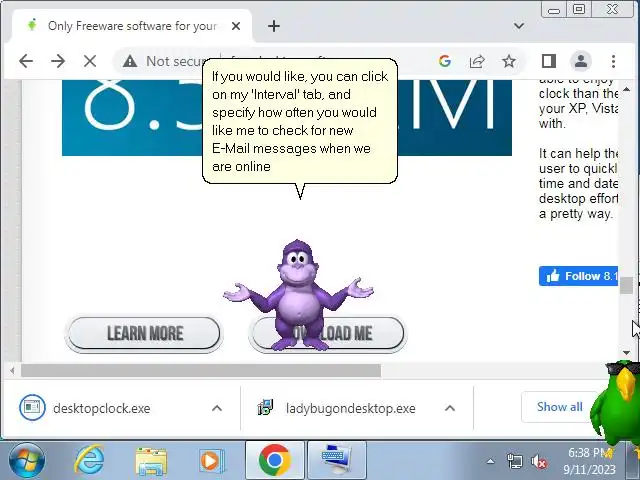Image resolution: width=640 pixels, height=480 pixels.
Task: Click the desktopclock.exe file icon
Action: tap(32, 407)
